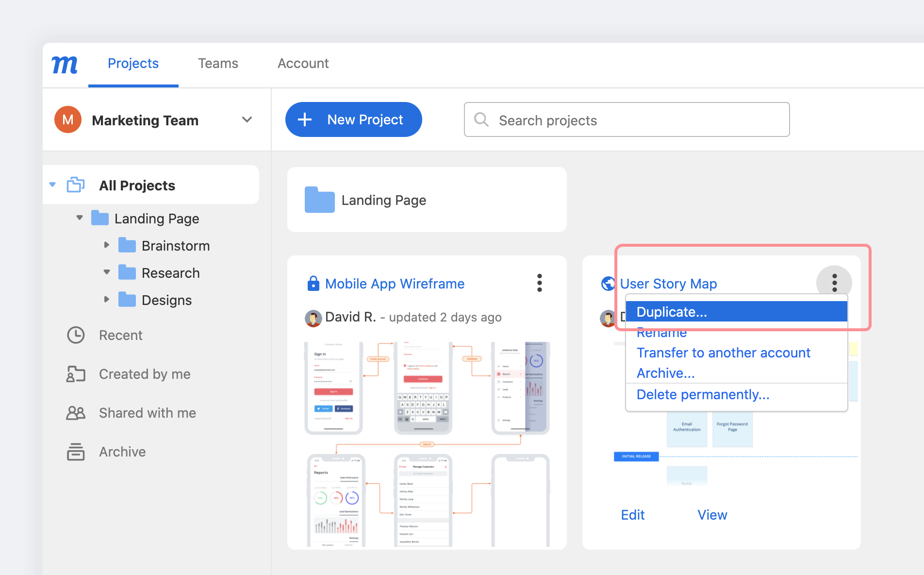Image resolution: width=924 pixels, height=575 pixels.
Task: Click the Shared with me people icon
Action: click(76, 413)
